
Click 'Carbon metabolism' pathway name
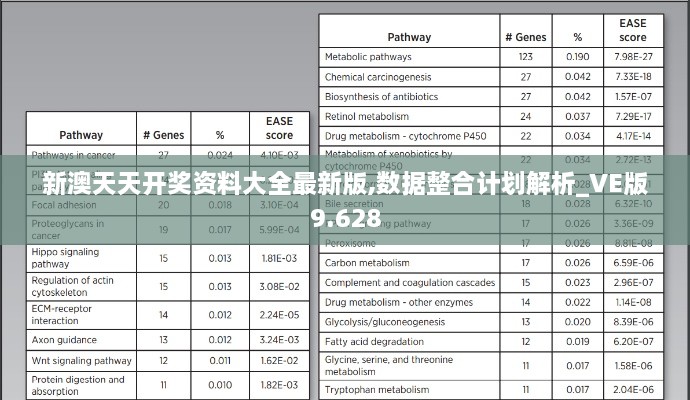pos(367,263)
